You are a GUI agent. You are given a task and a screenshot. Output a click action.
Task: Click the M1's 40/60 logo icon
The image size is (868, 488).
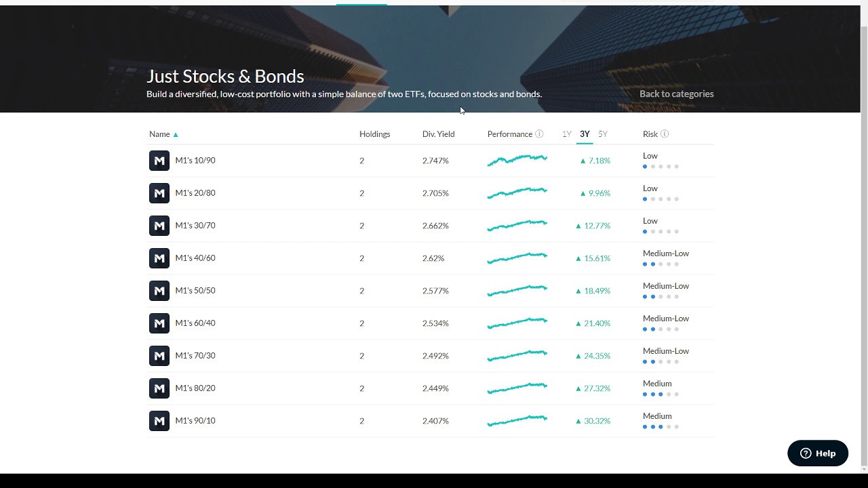coord(159,258)
